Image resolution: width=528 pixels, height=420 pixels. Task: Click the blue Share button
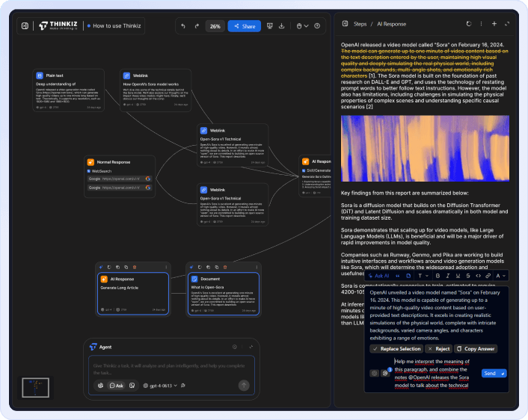pyautogui.click(x=245, y=26)
